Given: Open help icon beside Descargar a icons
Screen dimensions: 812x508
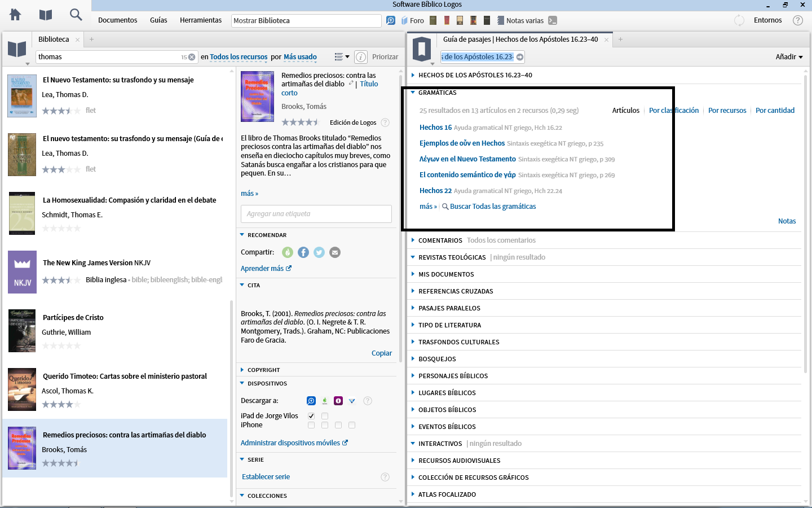Looking at the screenshot, I should (x=368, y=401).
